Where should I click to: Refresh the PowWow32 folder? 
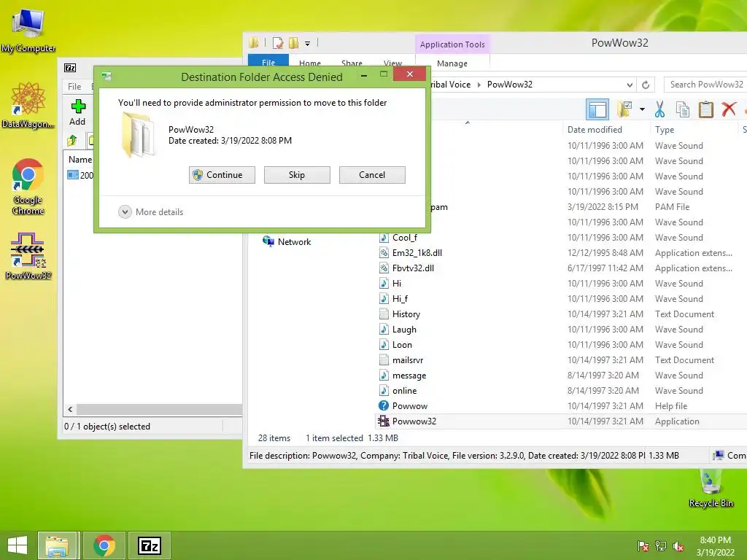tap(646, 85)
